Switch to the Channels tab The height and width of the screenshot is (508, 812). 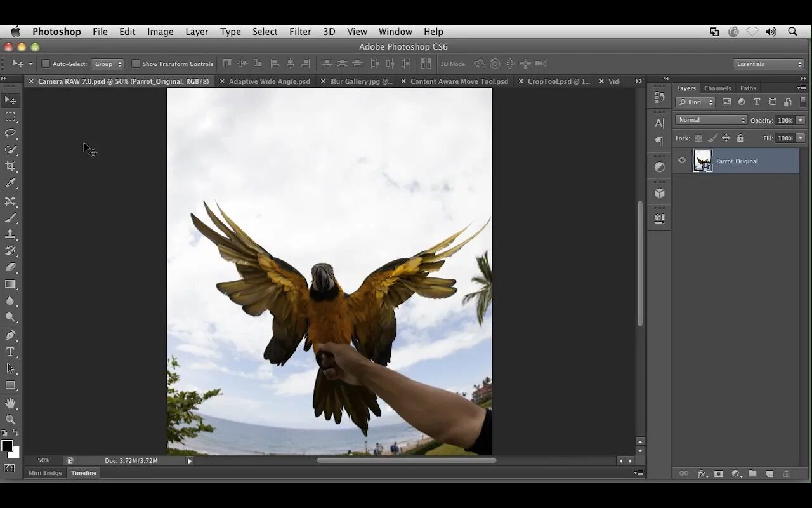[717, 88]
